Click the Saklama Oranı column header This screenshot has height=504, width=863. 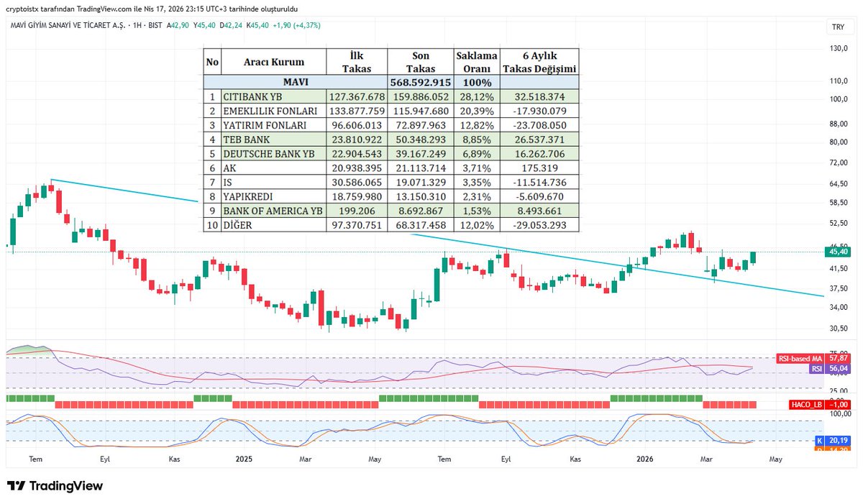click(x=477, y=62)
